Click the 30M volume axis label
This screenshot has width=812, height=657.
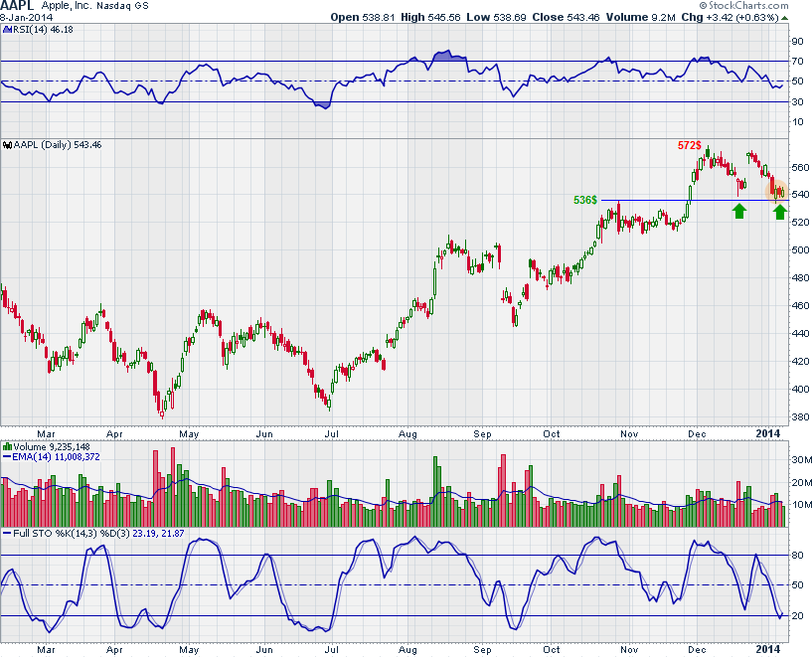(801, 460)
